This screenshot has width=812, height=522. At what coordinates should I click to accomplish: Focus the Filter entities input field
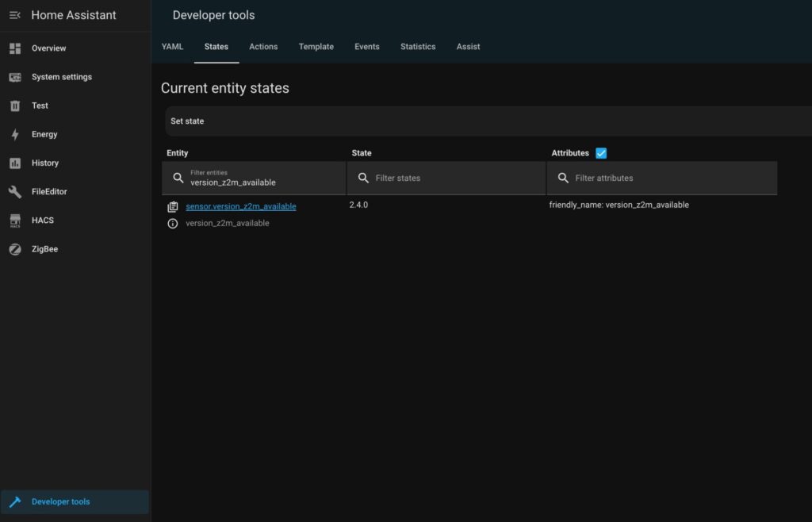(254, 178)
